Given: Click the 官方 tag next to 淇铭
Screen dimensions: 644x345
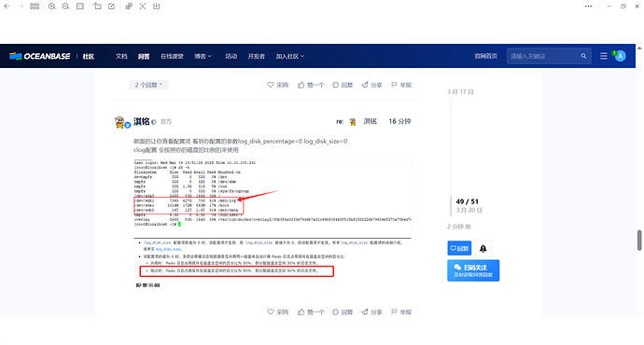Looking at the screenshot, I should pyautogui.click(x=166, y=122).
